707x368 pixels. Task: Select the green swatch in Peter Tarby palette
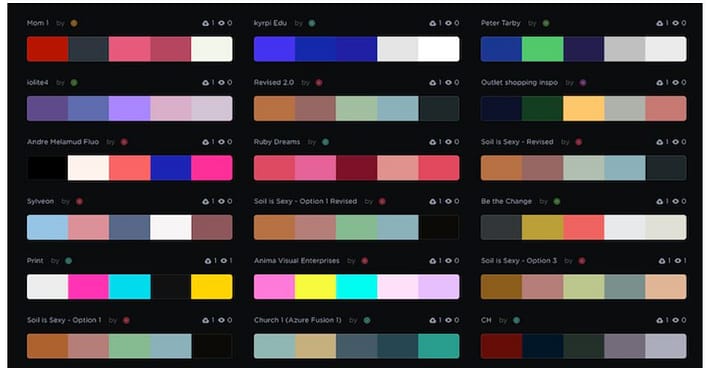pos(542,49)
